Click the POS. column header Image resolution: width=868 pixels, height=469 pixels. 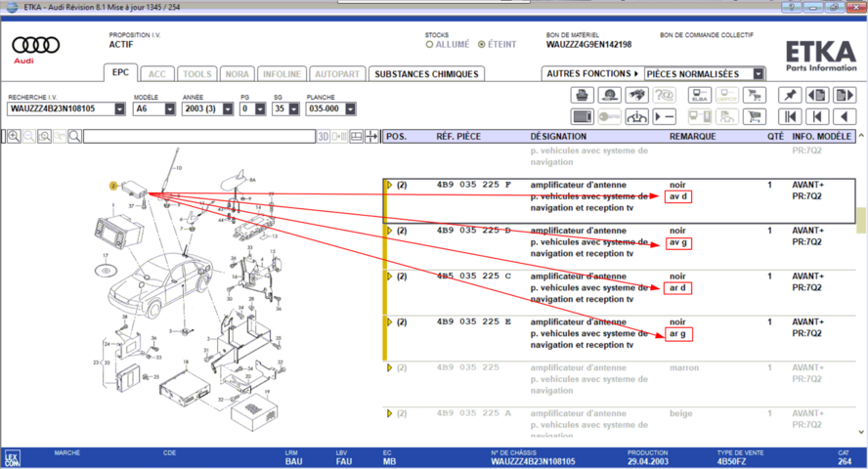tap(396, 137)
